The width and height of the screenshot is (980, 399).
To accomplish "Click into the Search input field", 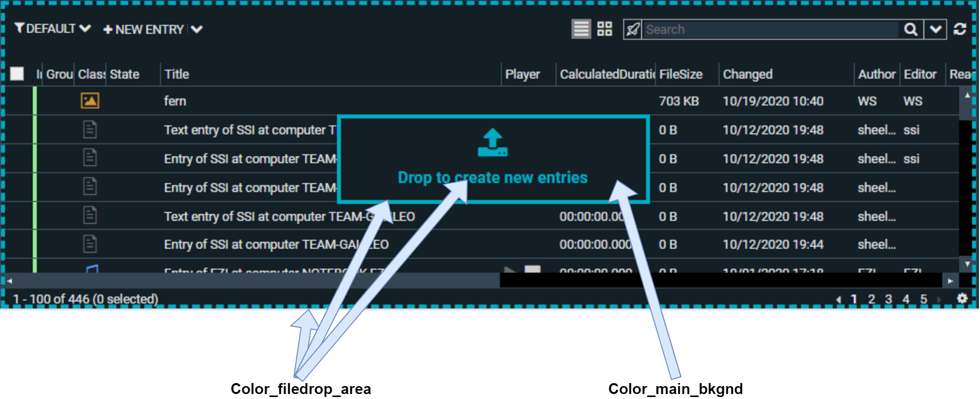I will pos(769,29).
